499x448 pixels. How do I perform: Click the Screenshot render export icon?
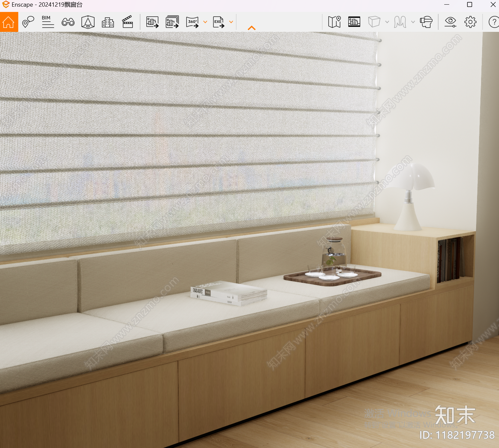[x=152, y=22]
